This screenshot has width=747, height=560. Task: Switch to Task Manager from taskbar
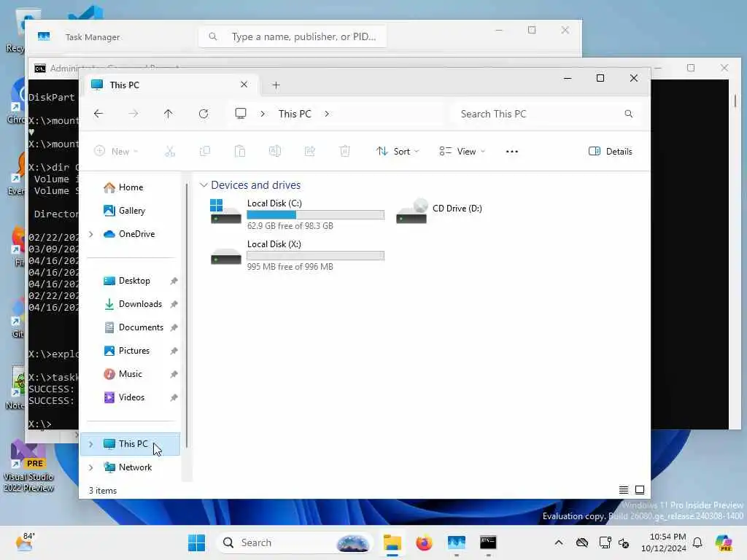[456, 542]
